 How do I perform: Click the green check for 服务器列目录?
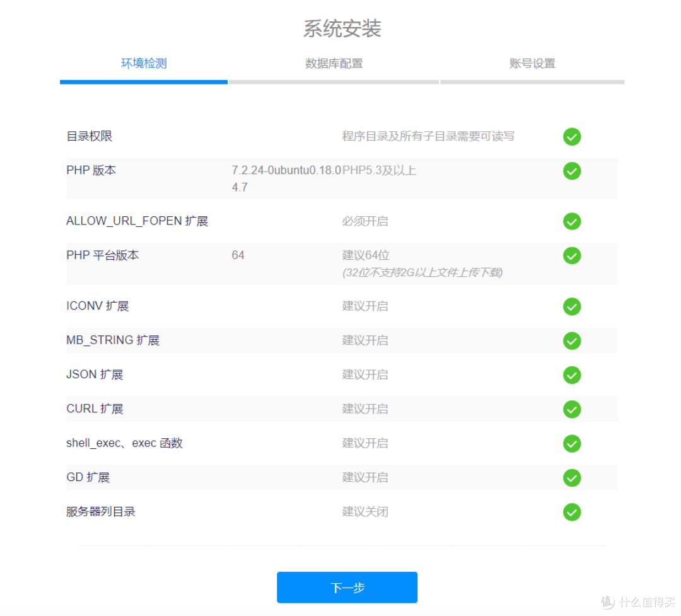point(572,512)
